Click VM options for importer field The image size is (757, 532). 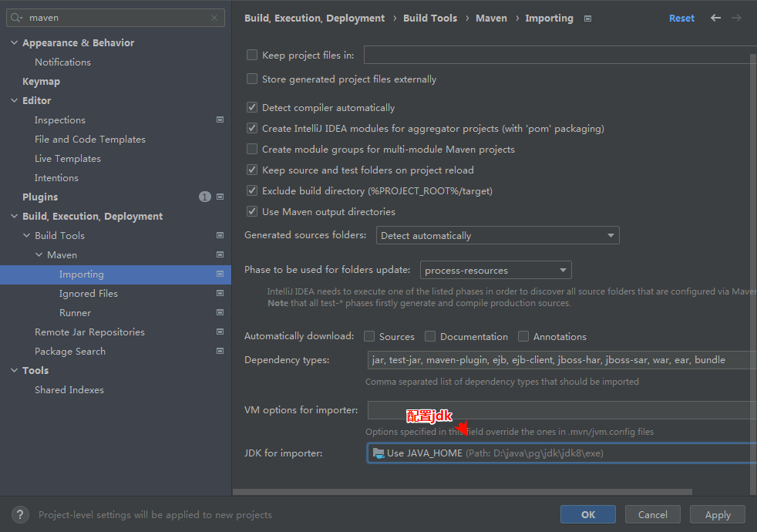coord(562,410)
